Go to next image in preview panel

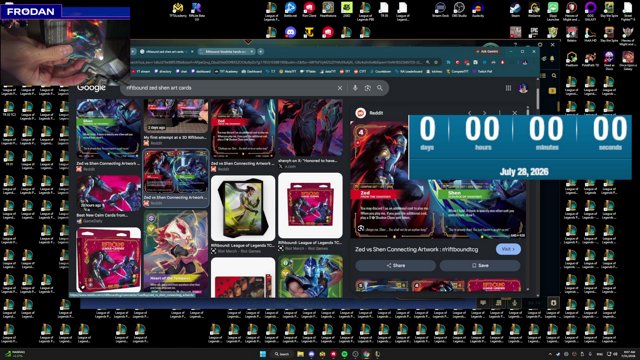pos(484,113)
